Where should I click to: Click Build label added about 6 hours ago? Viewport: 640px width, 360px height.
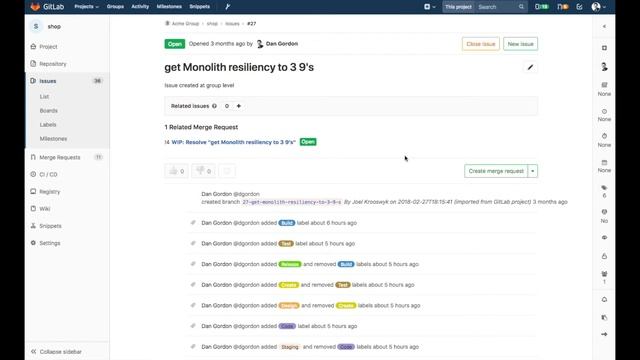287,223
